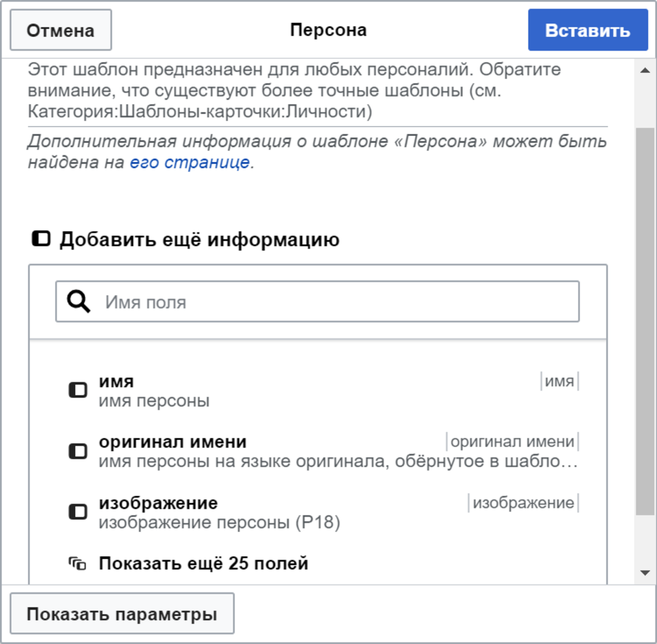Screen dimensions: 657x644
Task: Click the gray «оригинал имени» tag on the right
Action: click(x=512, y=442)
